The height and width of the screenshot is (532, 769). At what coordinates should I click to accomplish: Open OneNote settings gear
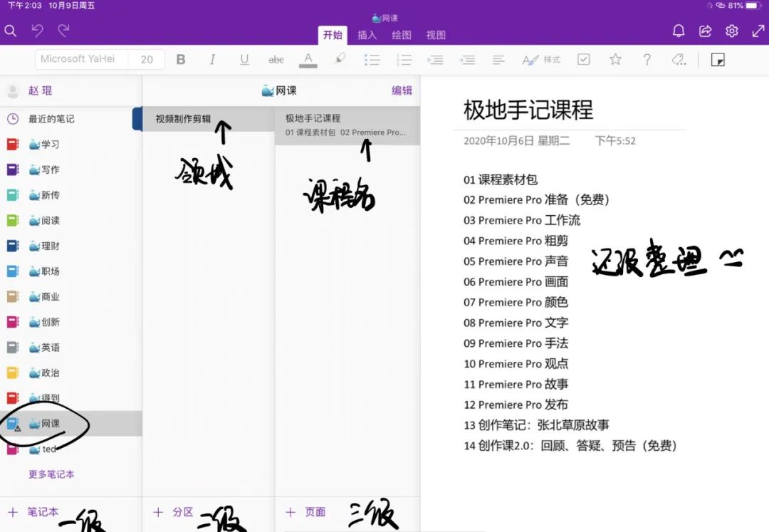[x=731, y=31]
